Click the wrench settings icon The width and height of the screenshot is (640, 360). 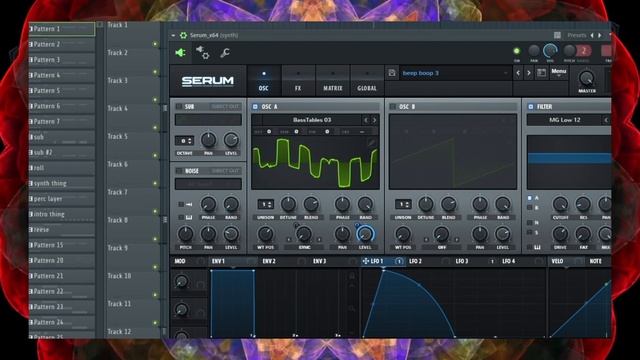[224, 53]
